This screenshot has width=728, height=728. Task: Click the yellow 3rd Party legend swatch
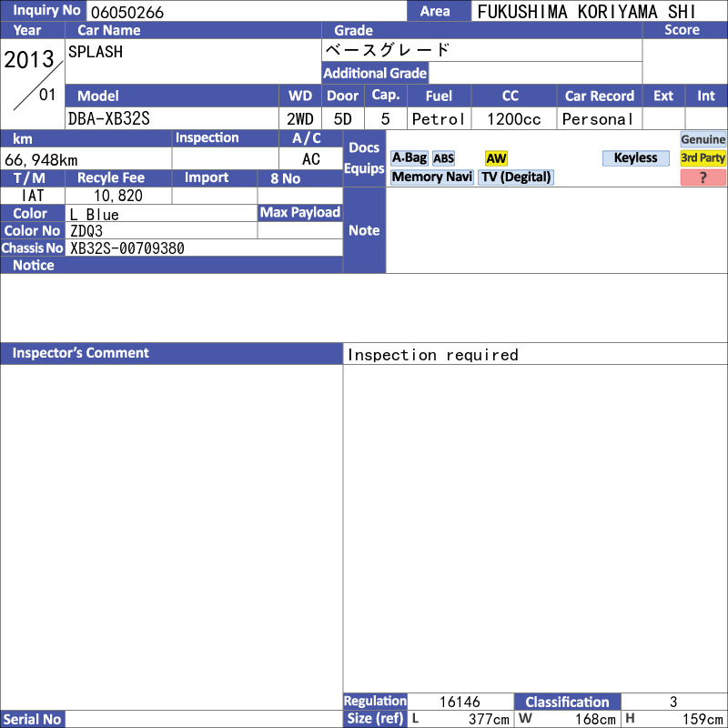tap(703, 157)
